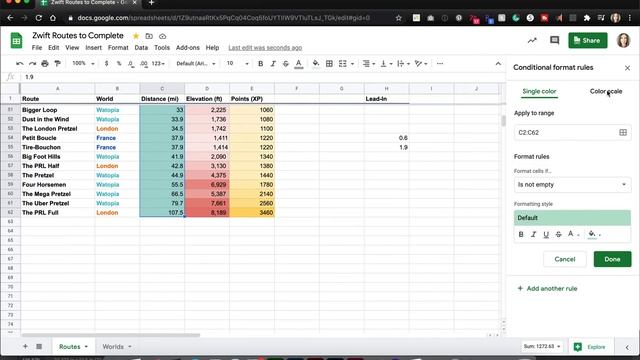Image resolution: width=640 pixels, height=360 pixels.
Task: Open the Insert menu
Action: (93, 48)
